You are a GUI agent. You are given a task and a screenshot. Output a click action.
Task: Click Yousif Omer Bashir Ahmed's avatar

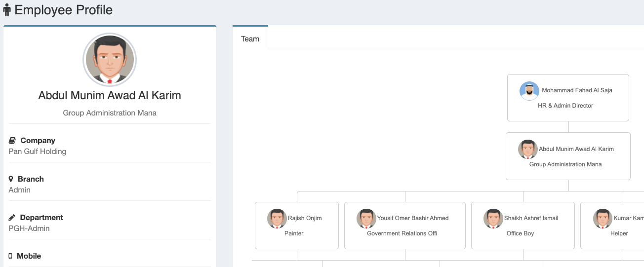pyautogui.click(x=366, y=218)
